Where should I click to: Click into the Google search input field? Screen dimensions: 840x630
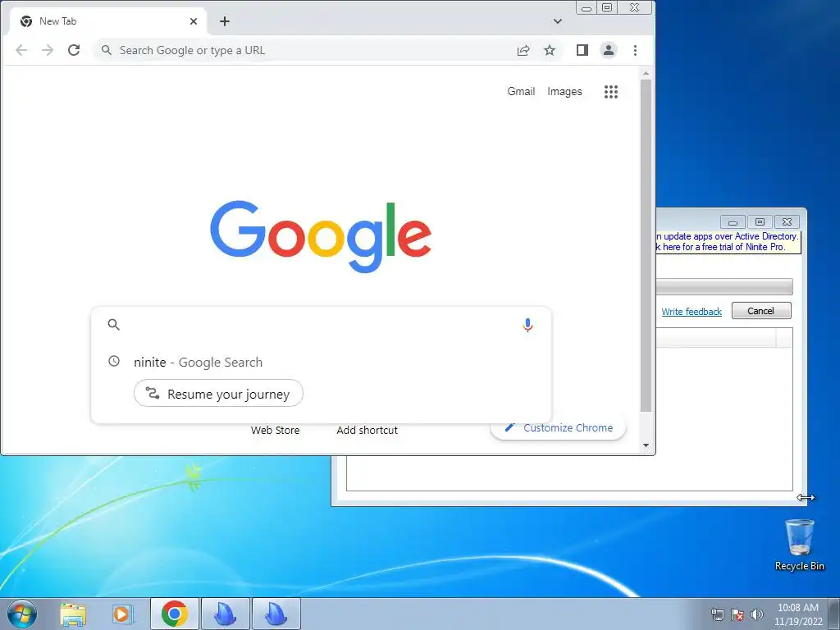click(x=319, y=325)
